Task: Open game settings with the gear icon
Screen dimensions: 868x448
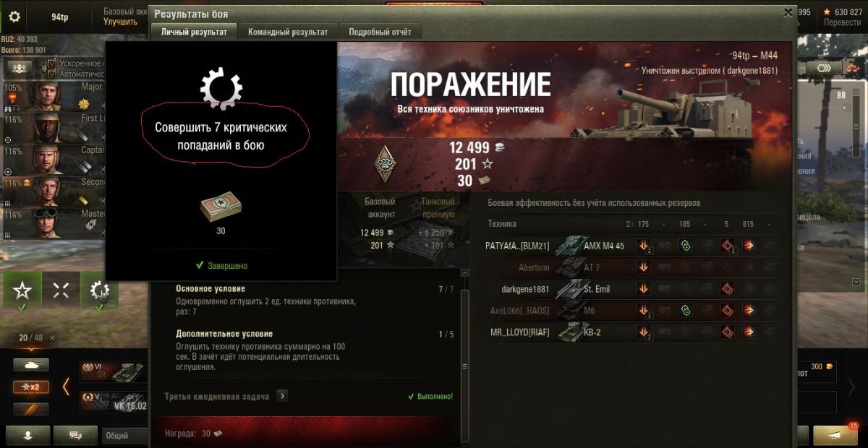Action: tap(14, 16)
